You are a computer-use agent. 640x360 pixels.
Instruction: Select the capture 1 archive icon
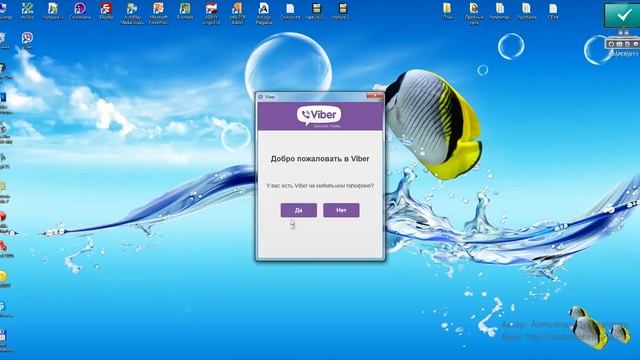316,11
